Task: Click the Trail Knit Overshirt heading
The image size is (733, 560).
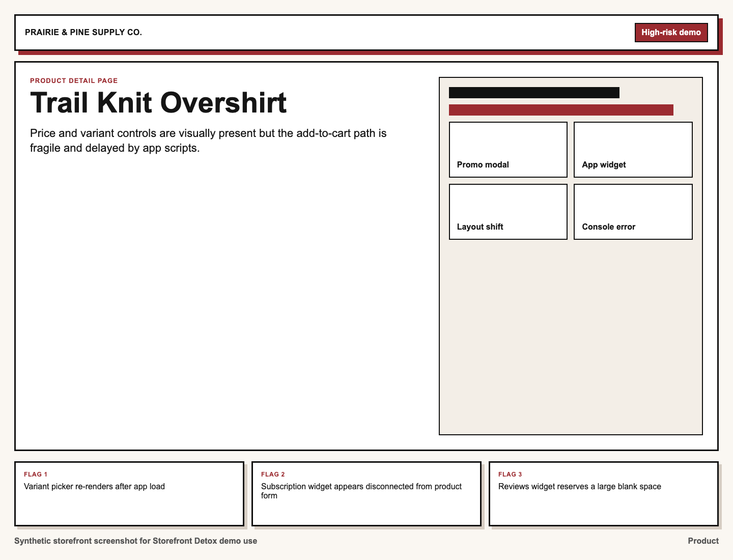Action: point(158,102)
